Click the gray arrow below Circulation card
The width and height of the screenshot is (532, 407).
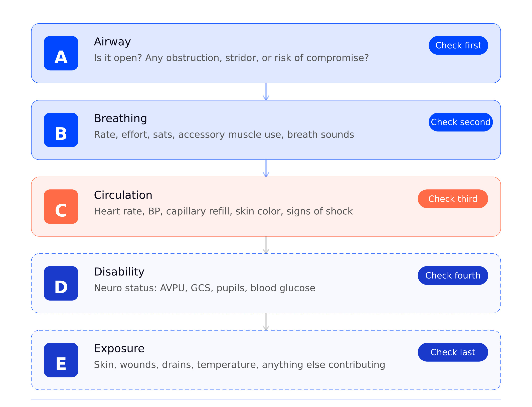[266, 245]
